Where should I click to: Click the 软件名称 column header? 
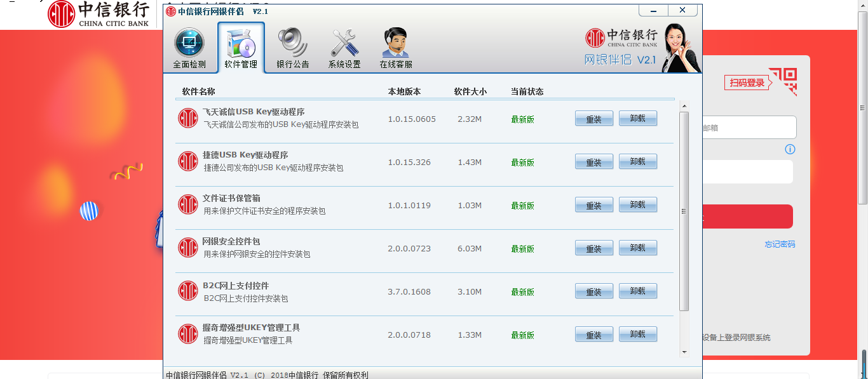click(x=199, y=91)
